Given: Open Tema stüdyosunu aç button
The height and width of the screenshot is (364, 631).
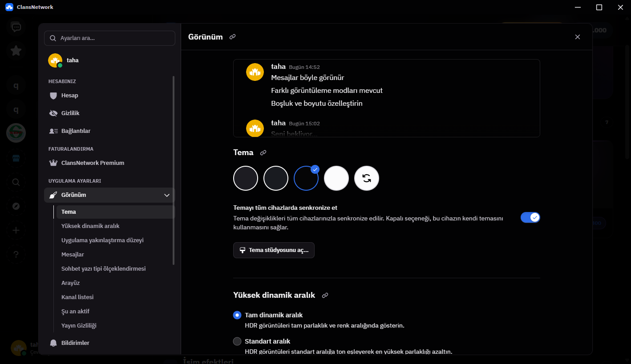Looking at the screenshot, I should pos(274,250).
